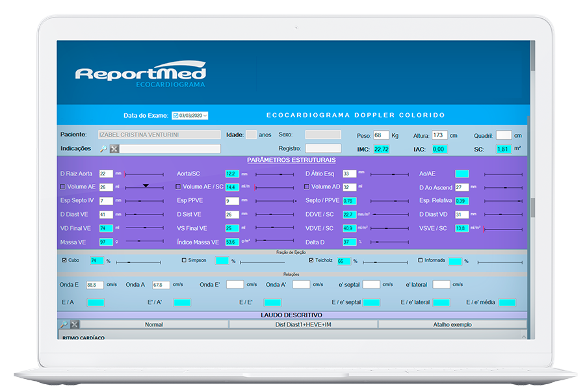Enable the Volume AE checkbox
Image resolution: width=585 pixels, height=392 pixels.
point(62,187)
